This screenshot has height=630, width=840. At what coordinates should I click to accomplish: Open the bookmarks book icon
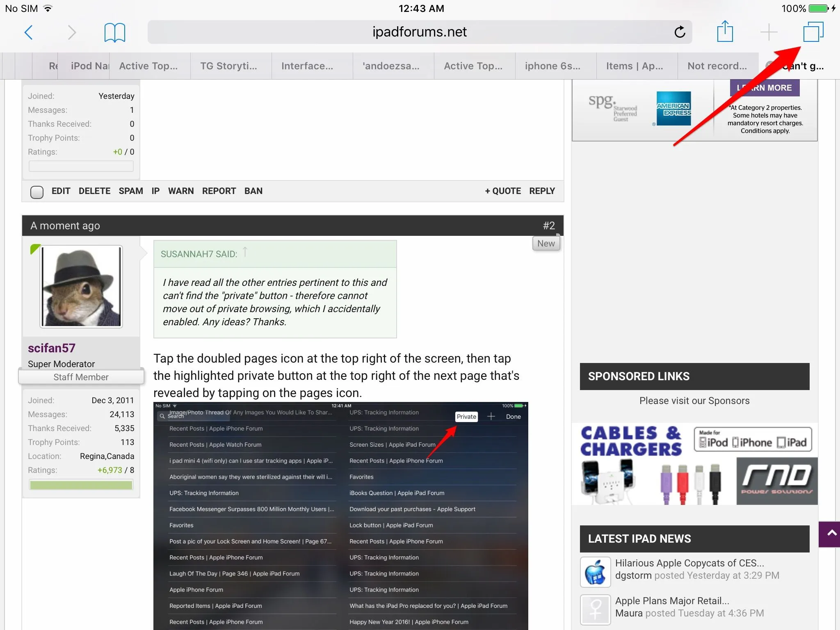[x=114, y=32]
